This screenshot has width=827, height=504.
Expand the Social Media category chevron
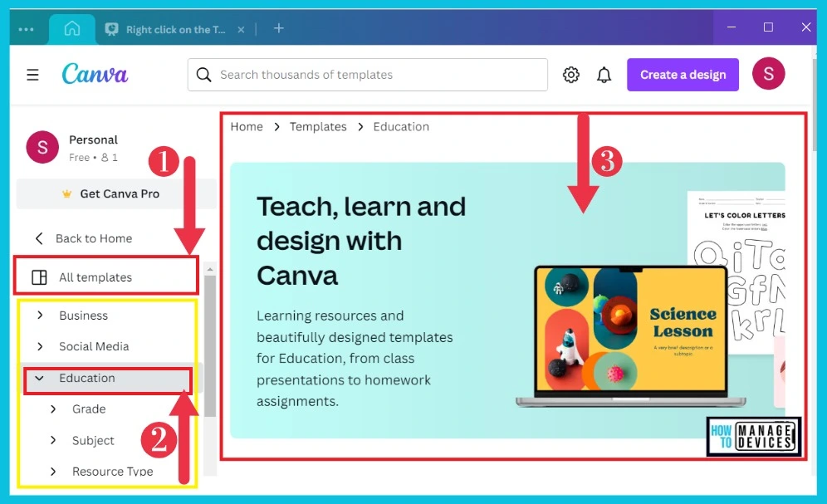pos(40,346)
